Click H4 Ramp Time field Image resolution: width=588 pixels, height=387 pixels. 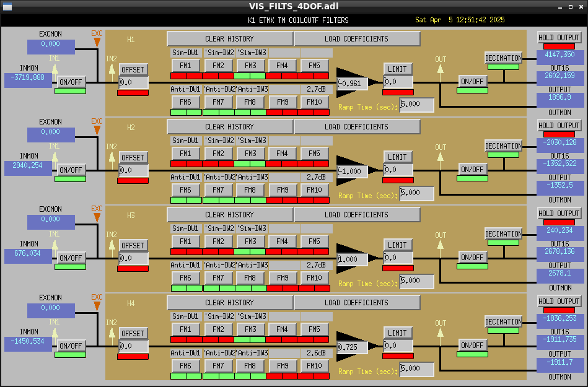[x=416, y=368]
